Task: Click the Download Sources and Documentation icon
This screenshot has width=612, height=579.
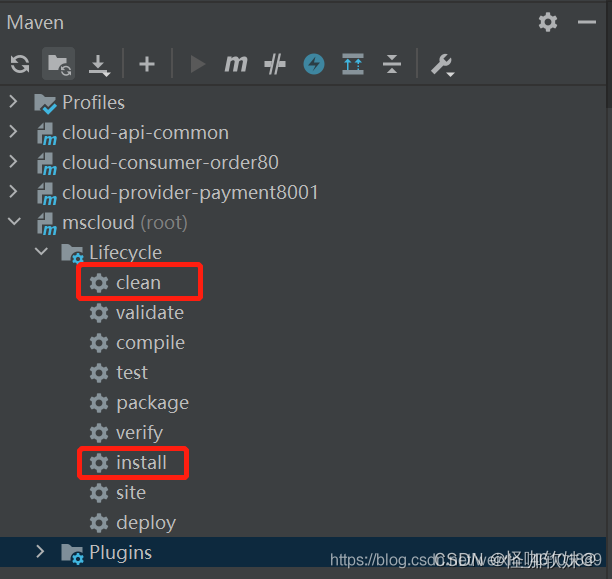Action: (99, 64)
